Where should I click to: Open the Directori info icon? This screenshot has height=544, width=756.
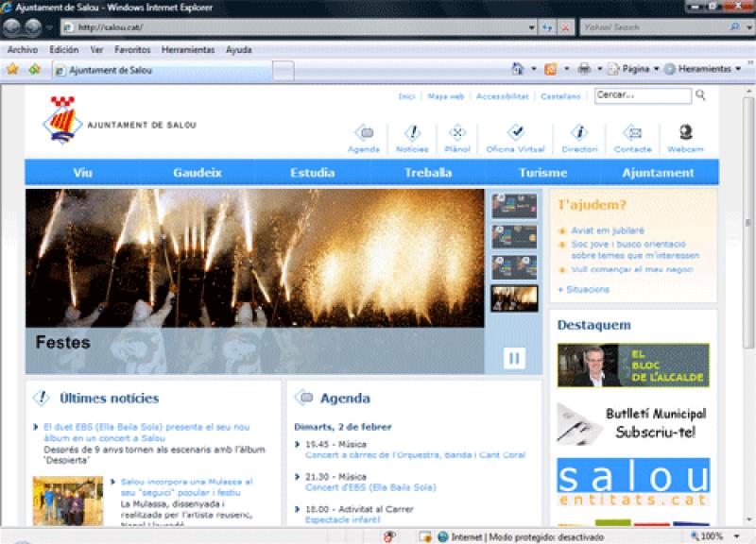(579, 133)
